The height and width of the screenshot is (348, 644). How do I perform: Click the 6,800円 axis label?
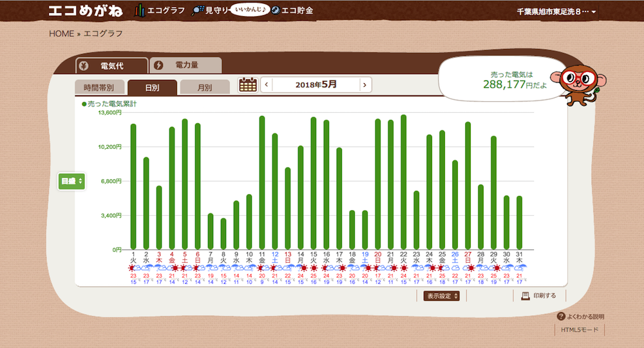tap(111, 181)
